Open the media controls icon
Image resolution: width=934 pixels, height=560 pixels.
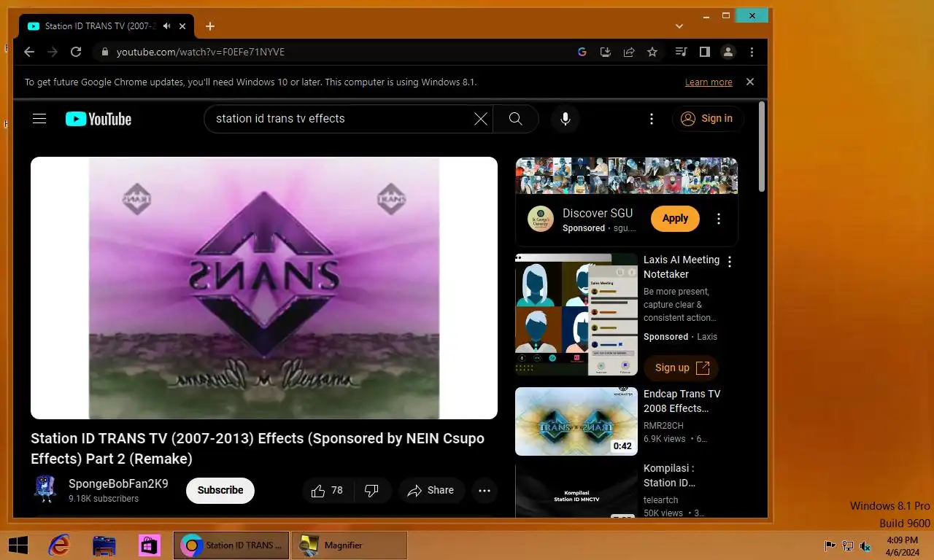click(x=681, y=52)
